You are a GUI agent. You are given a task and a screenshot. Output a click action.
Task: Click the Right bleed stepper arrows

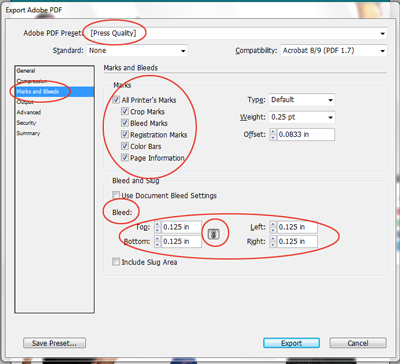273,241
